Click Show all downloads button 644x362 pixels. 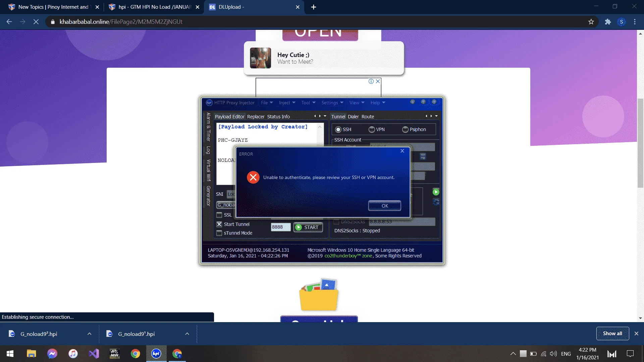click(612, 334)
